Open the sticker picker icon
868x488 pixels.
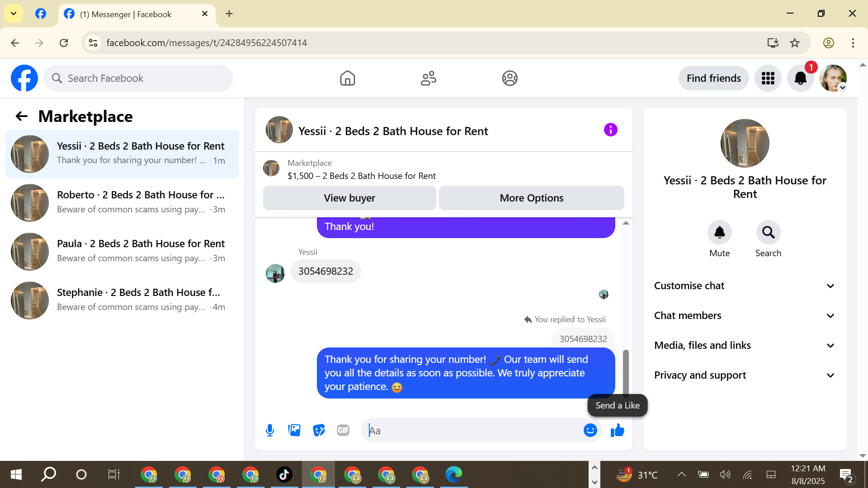coord(319,430)
